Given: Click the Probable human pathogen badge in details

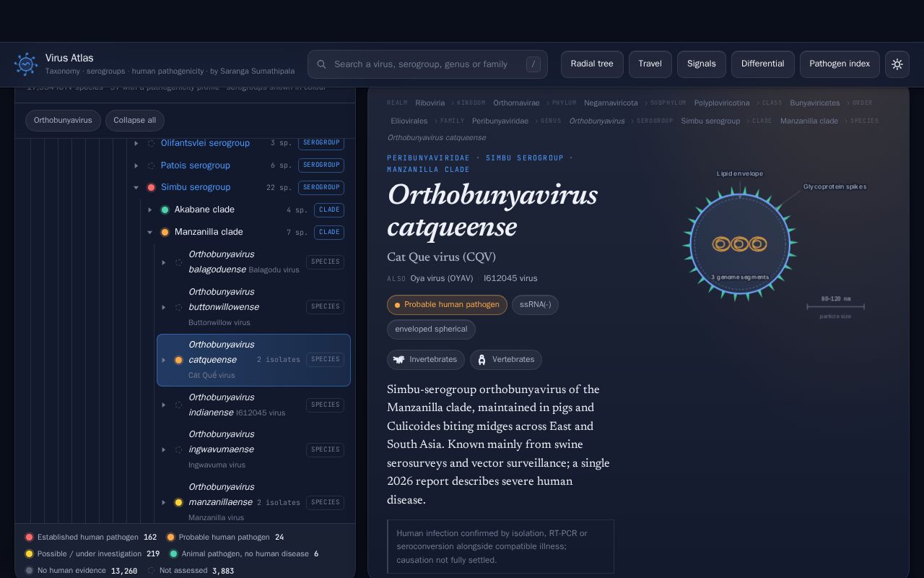Looking at the screenshot, I should [x=447, y=305].
